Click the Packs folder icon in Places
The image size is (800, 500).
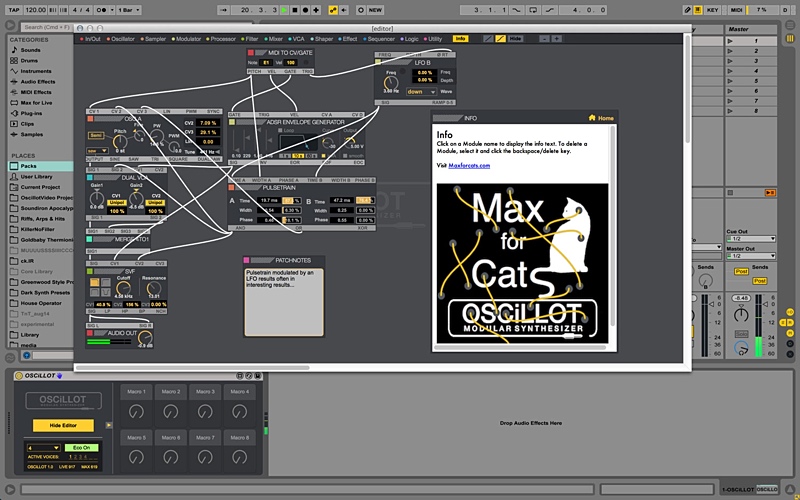(14, 166)
